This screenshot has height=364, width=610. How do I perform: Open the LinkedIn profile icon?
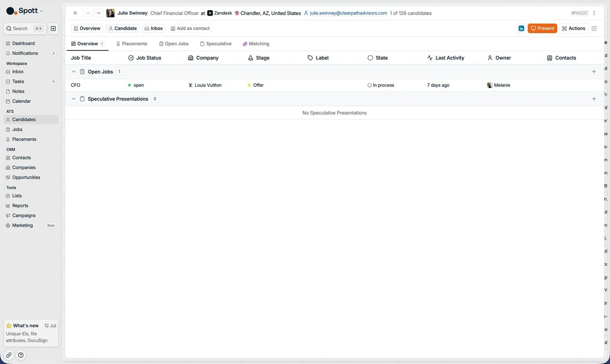click(521, 29)
